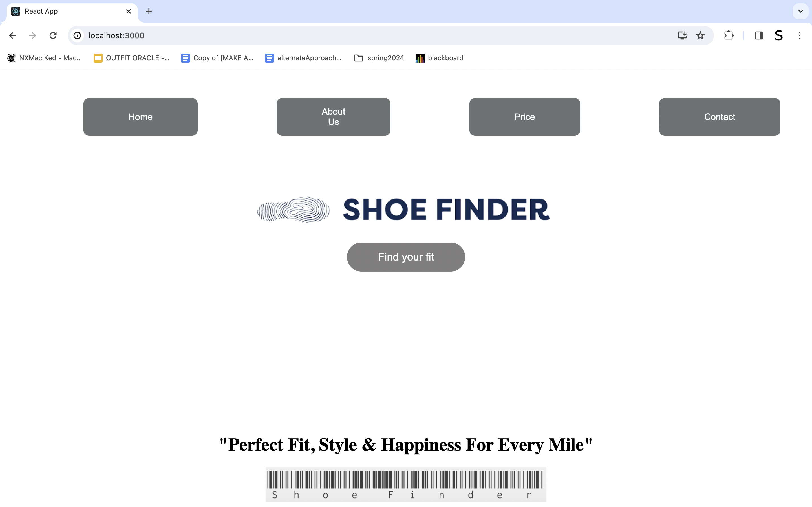Click the browser back arrow
This screenshot has height=507, width=812.
[x=13, y=35]
